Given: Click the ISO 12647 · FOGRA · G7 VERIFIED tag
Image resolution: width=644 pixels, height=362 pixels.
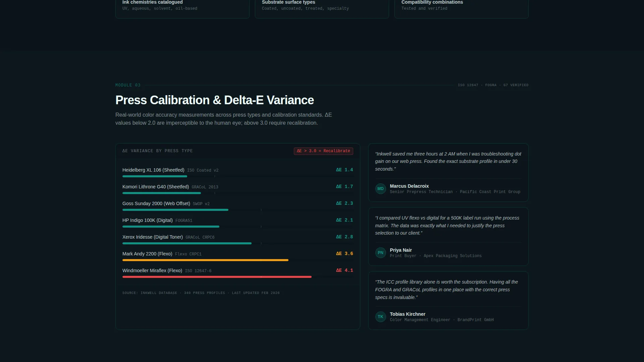Looking at the screenshot, I should click(493, 85).
